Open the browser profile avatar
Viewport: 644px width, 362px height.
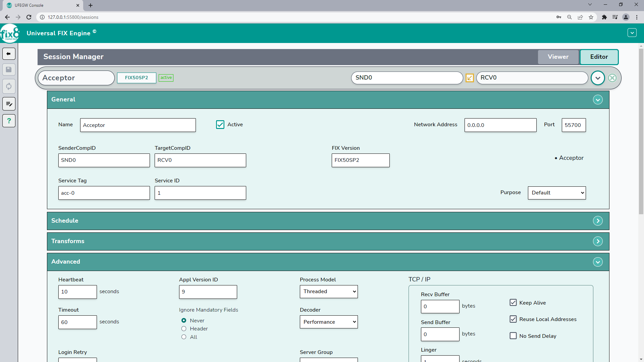tap(626, 17)
